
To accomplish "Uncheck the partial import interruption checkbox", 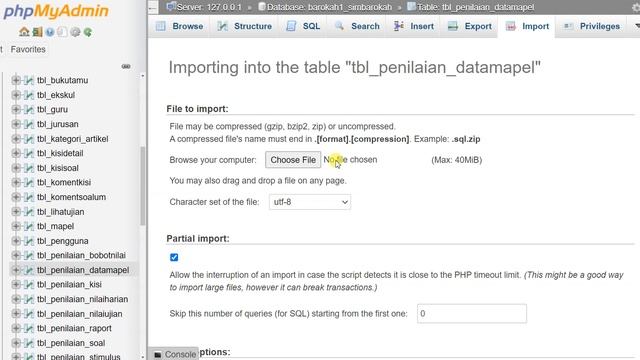I will point(174,257).
